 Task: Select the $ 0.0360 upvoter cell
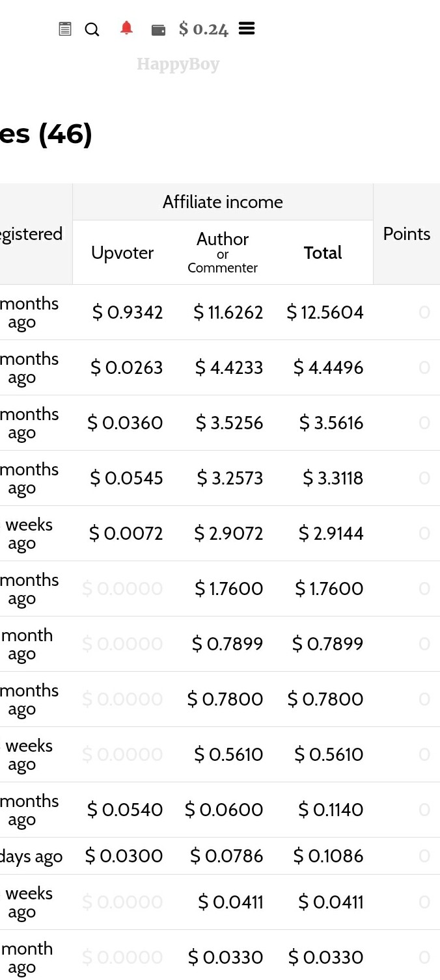[x=126, y=423]
